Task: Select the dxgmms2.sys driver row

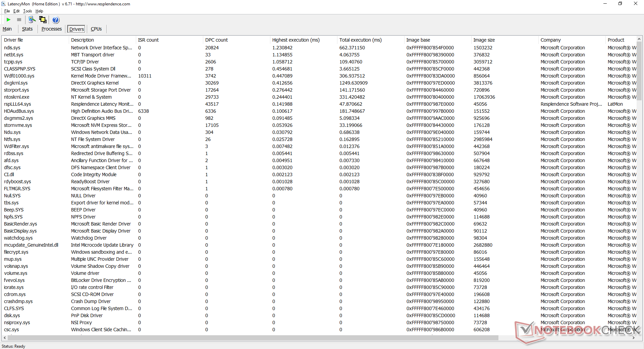Action: pyautogui.click(x=319, y=118)
